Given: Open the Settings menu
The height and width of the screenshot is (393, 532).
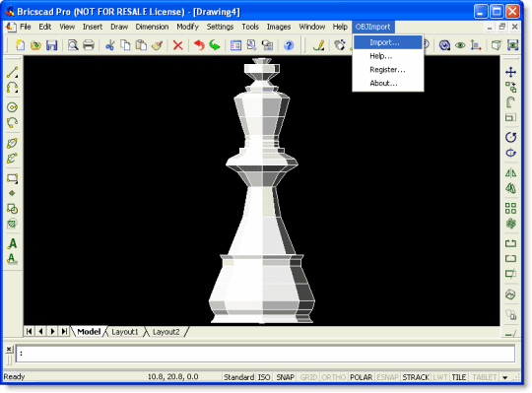Looking at the screenshot, I should point(220,27).
